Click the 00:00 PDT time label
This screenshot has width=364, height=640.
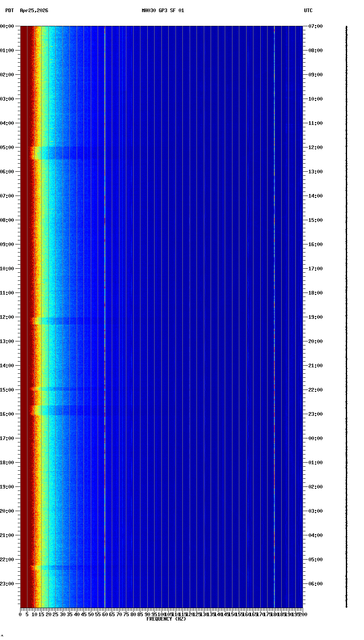[7, 26]
